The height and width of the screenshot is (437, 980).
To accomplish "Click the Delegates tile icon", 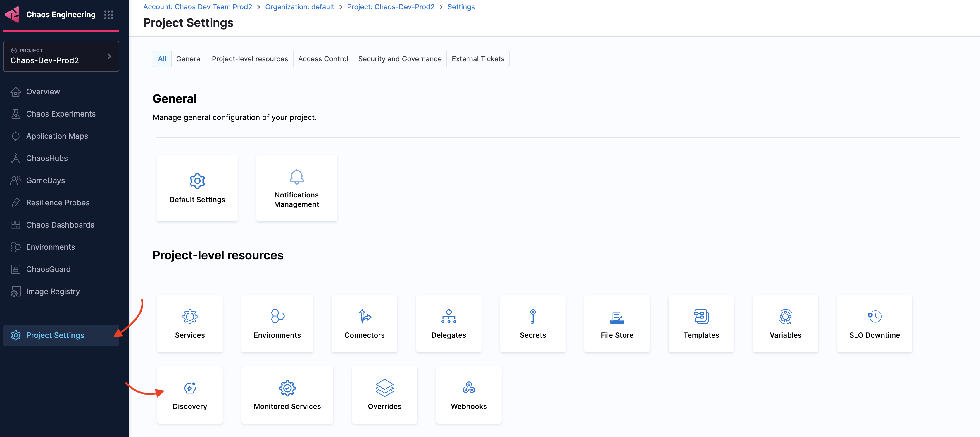I will tap(448, 316).
